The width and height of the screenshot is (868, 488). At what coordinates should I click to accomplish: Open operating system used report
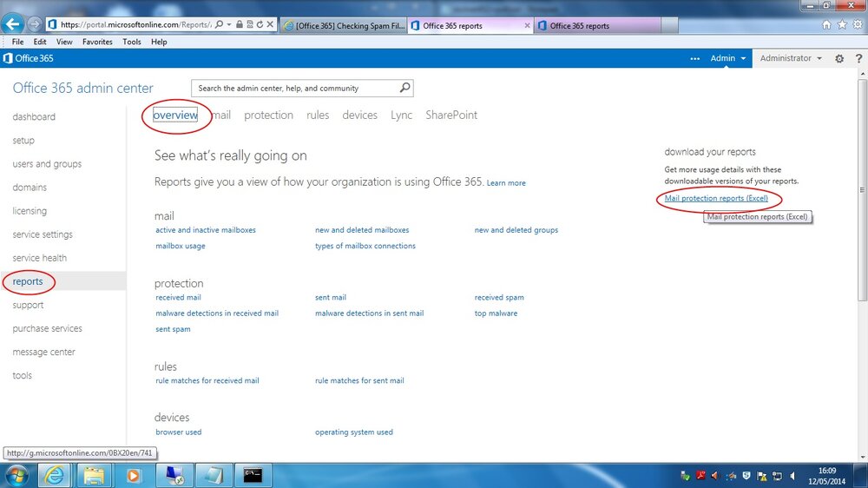(x=354, y=432)
